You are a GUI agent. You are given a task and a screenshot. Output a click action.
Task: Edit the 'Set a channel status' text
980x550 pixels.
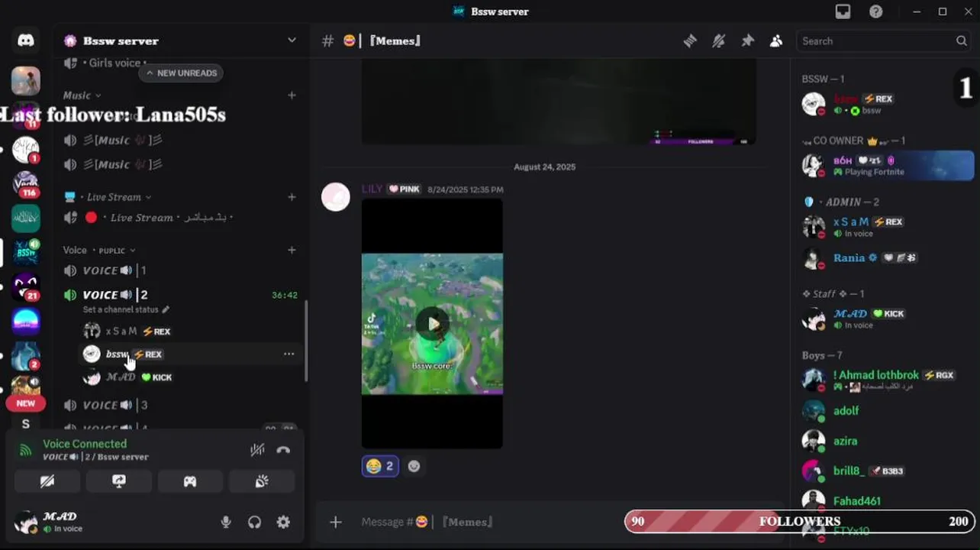coord(126,309)
